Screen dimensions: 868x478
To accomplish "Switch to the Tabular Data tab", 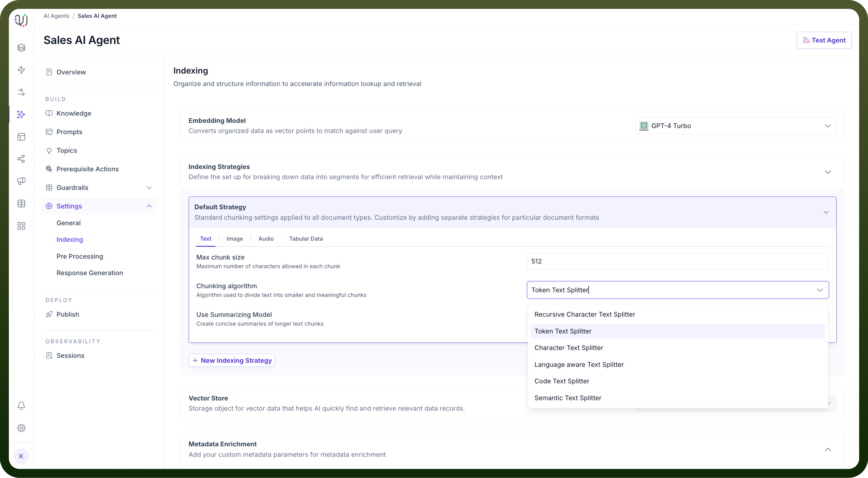I will [306, 239].
